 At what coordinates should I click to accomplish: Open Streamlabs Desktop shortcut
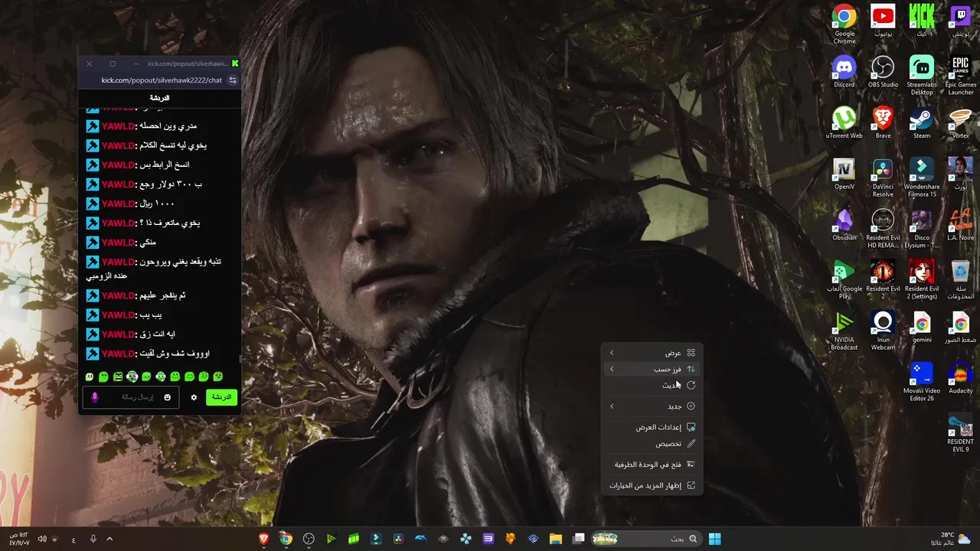[922, 75]
